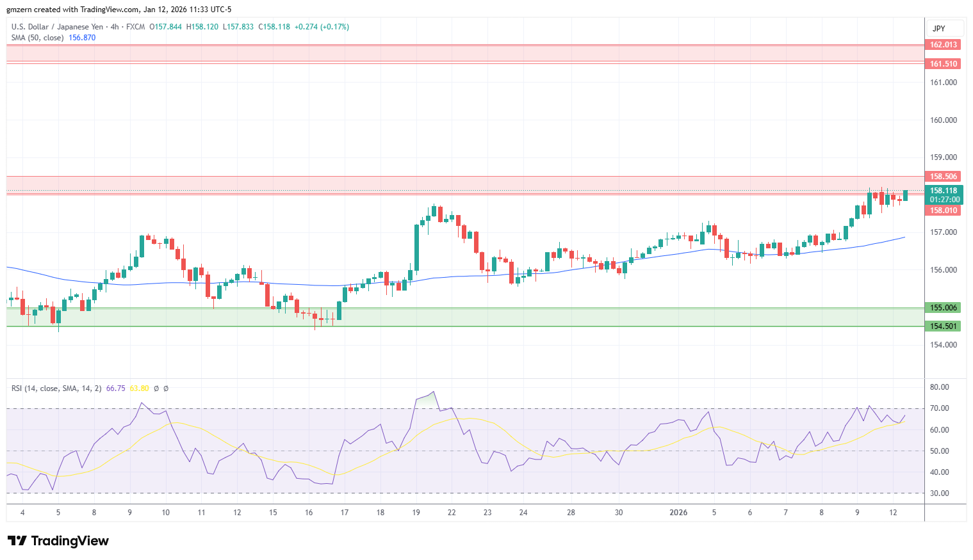This screenshot has width=973, height=560.
Task: Click the 50.00 level on RSI axis
Action: click(940, 451)
